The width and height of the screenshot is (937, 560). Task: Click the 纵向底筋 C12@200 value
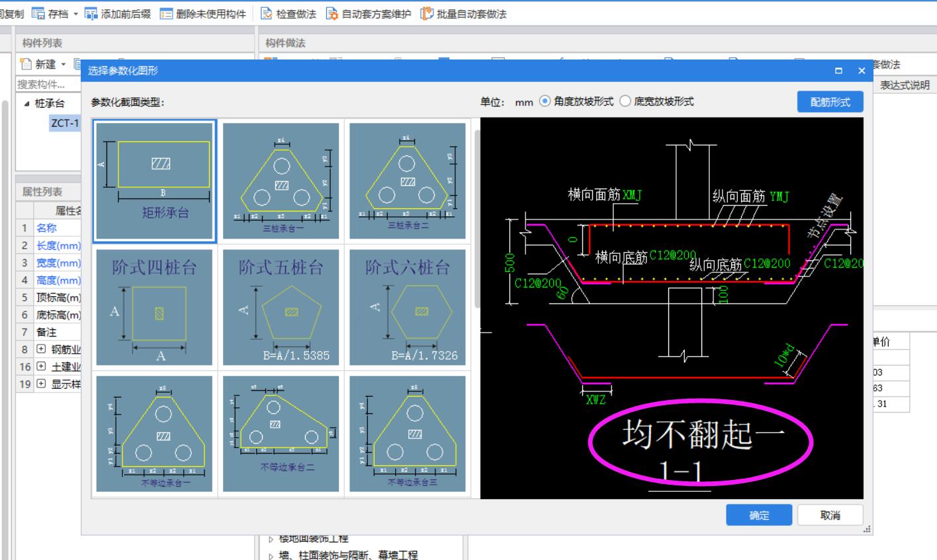coord(767,263)
